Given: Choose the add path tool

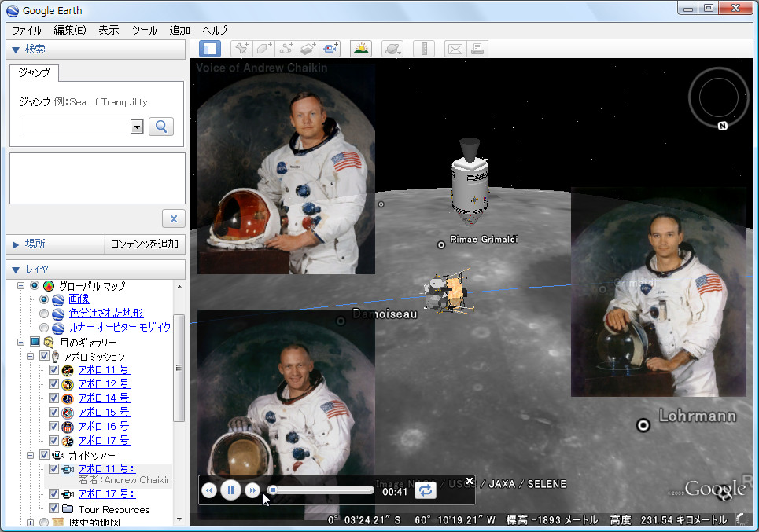Looking at the screenshot, I should tap(286, 49).
